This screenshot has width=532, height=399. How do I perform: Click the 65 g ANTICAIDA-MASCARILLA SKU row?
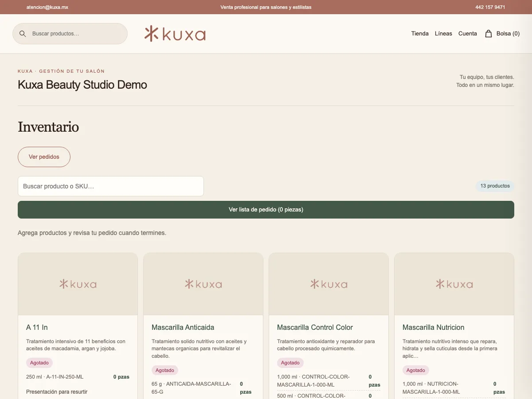point(203,387)
